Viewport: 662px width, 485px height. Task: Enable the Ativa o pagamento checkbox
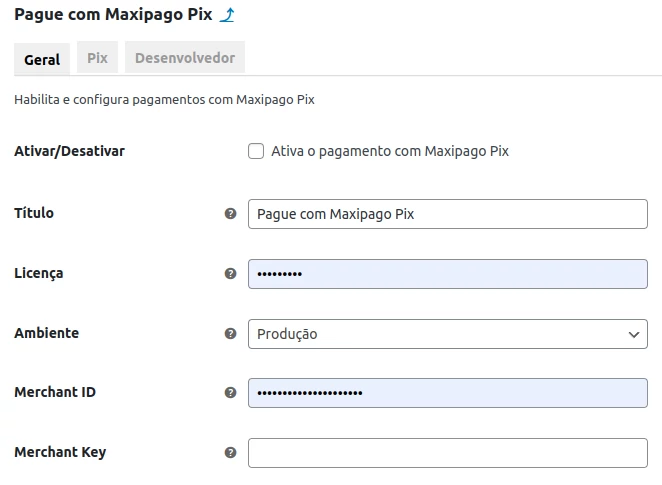point(256,152)
